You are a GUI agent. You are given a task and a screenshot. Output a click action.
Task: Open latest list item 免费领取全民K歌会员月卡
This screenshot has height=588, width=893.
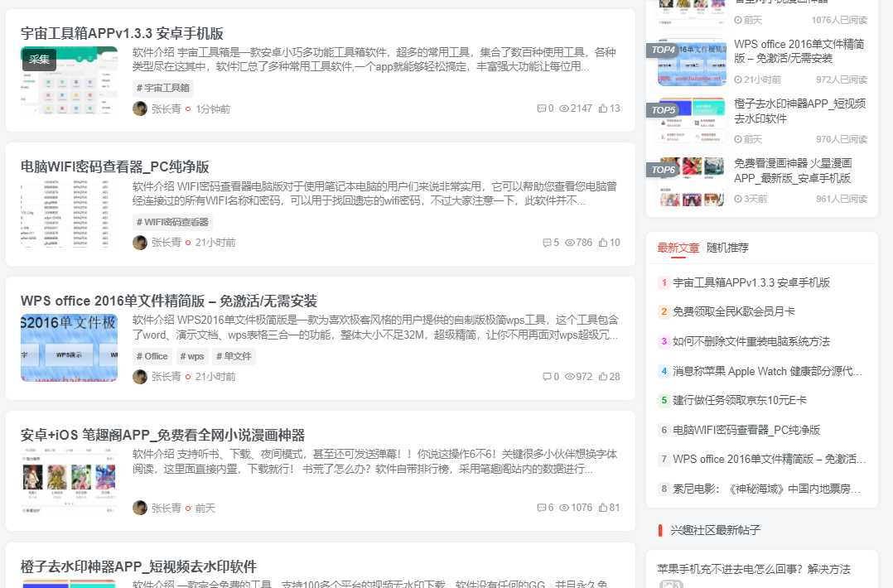click(734, 311)
